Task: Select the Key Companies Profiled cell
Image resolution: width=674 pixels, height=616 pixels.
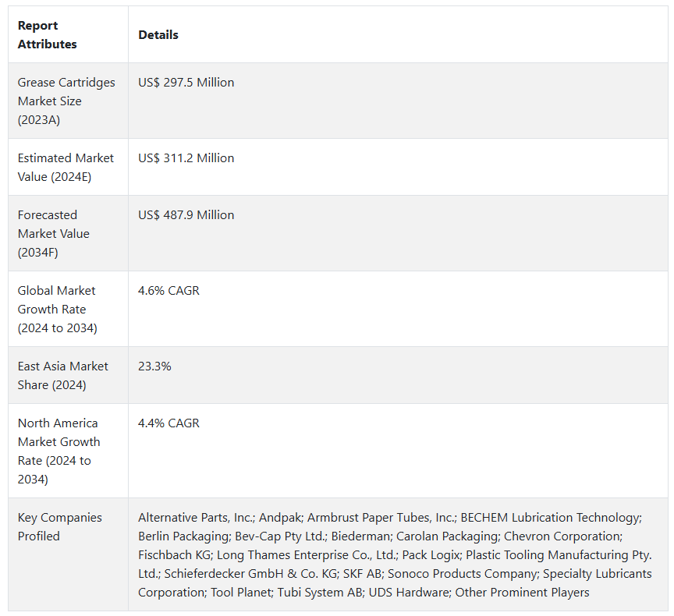Action: [x=60, y=527]
